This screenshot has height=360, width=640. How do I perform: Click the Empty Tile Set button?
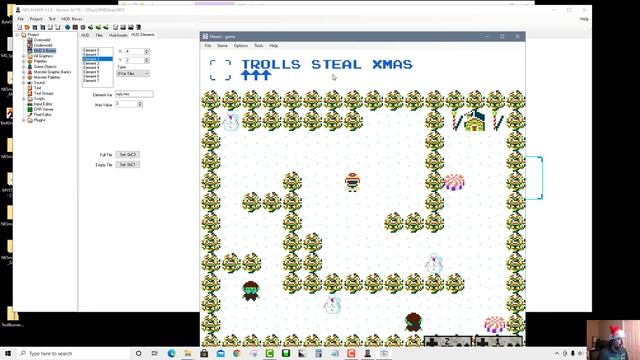[x=128, y=164]
